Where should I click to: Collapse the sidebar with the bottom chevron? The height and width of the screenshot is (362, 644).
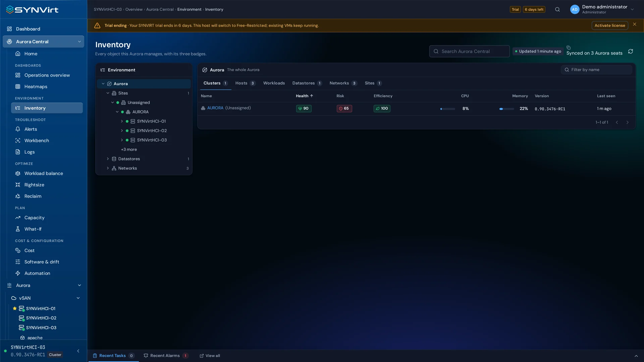click(x=78, y=351)
